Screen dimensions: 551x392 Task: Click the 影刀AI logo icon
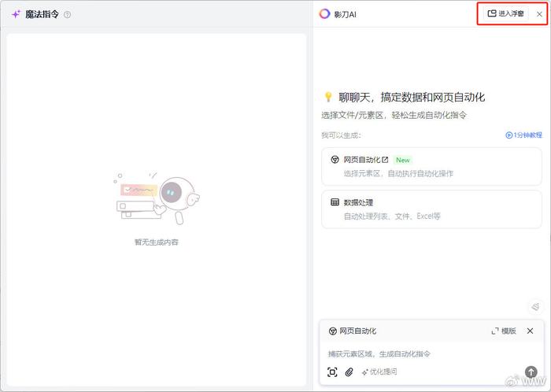[324, 13]
